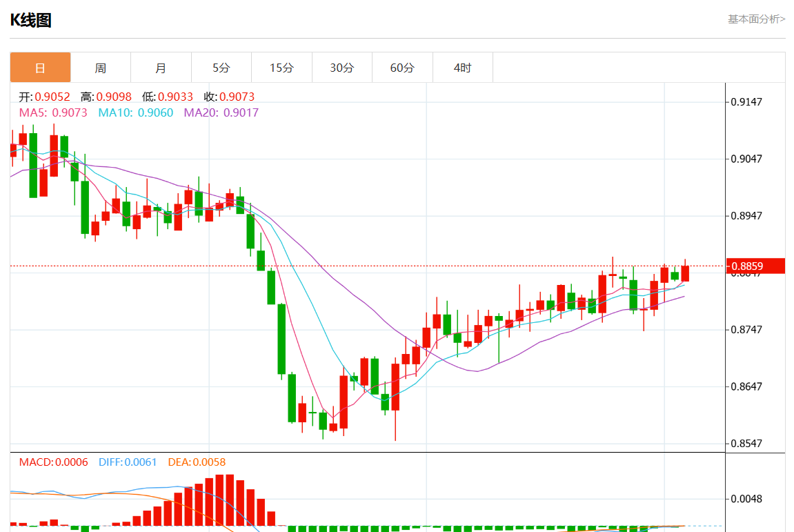Viewport: 794px width, 532px height.
Task: Open the 基本面分析> link
Action: [757, 19]
